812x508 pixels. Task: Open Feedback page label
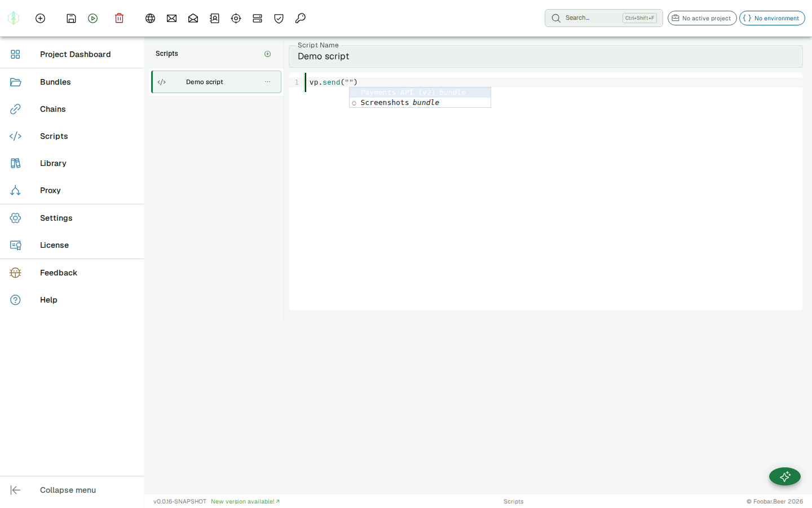pyautogui.click(x=59, y=273)
